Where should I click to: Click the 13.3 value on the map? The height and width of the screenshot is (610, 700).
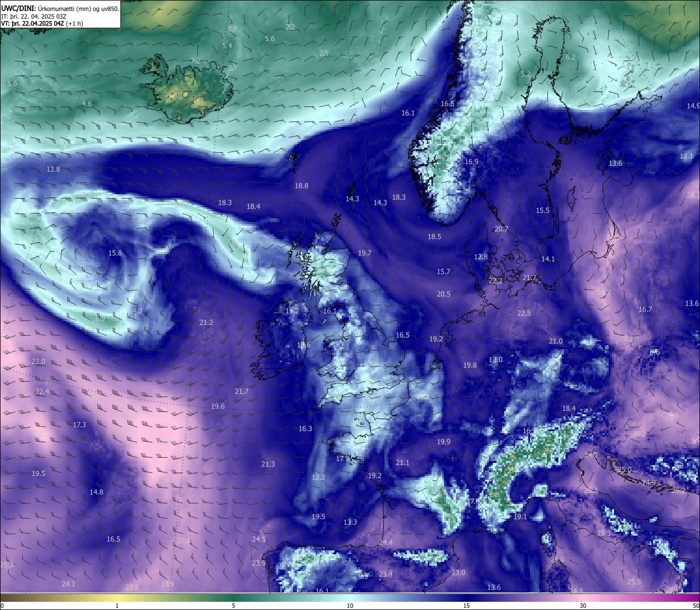point(350,522)
